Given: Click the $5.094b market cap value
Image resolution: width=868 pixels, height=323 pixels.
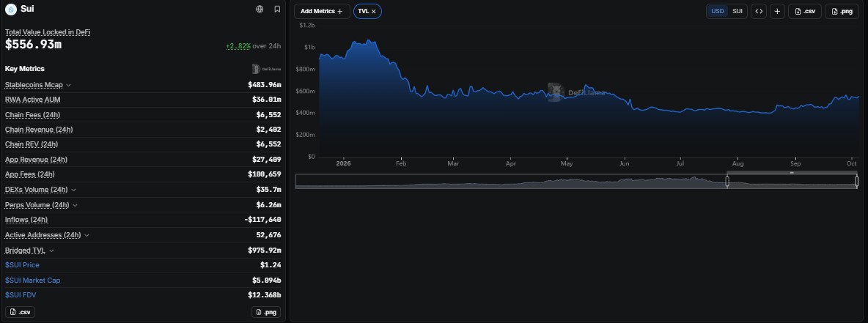Looking at the screenshot, I should point(266,281).
